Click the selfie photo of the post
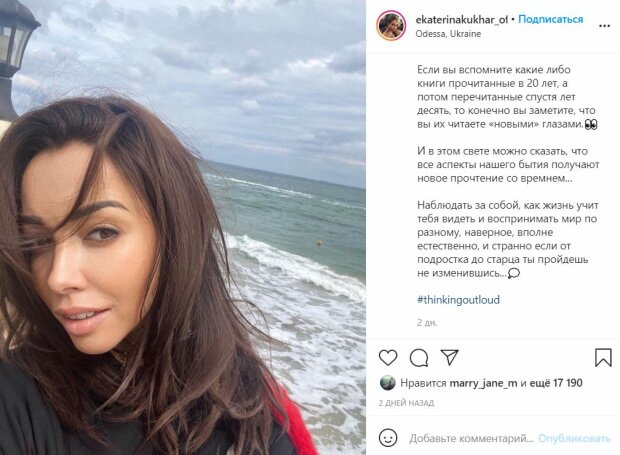The width and height of the screenshot is (620, 455). click(183, 227)
